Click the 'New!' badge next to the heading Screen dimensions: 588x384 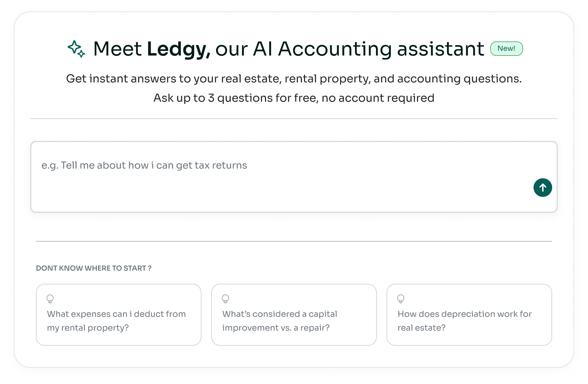506,49
